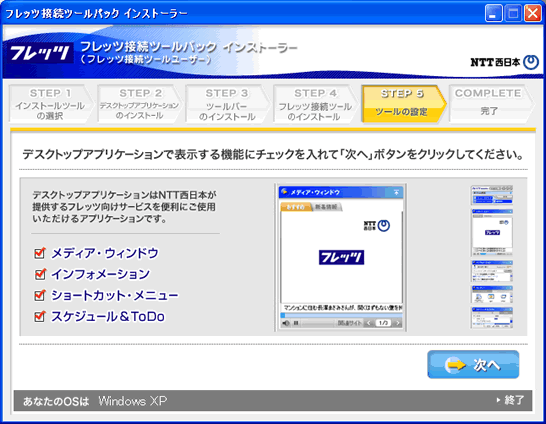Select the 新着情報 tab in preview
This screenshot has height=424, width=546.
pos(326,207)
